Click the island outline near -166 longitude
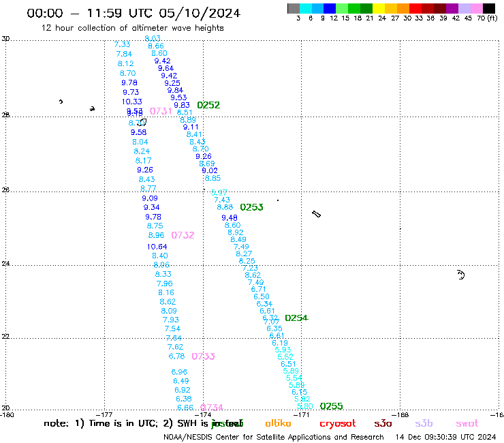504x443 pixels. 461,275
